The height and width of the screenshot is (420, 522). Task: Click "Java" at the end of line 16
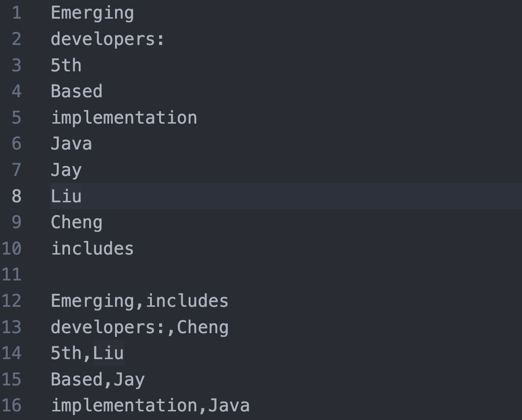click(x=229, y=405)
